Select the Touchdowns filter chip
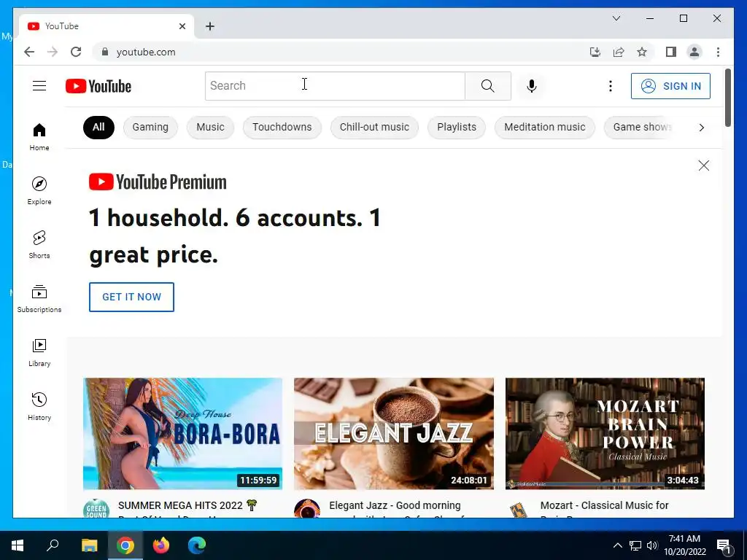747x560 pixels. point(282,127)
